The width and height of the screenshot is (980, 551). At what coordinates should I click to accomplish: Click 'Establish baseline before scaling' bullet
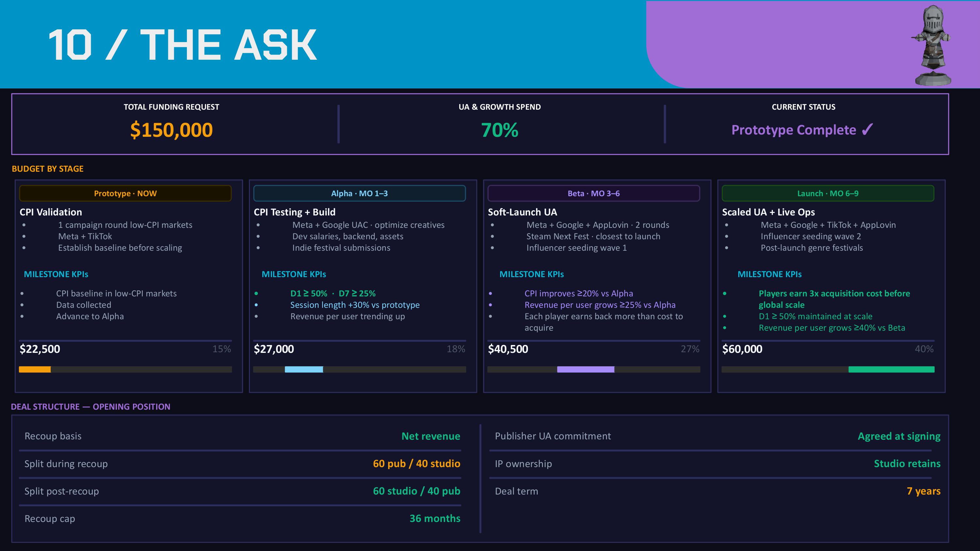pos(120,247)
